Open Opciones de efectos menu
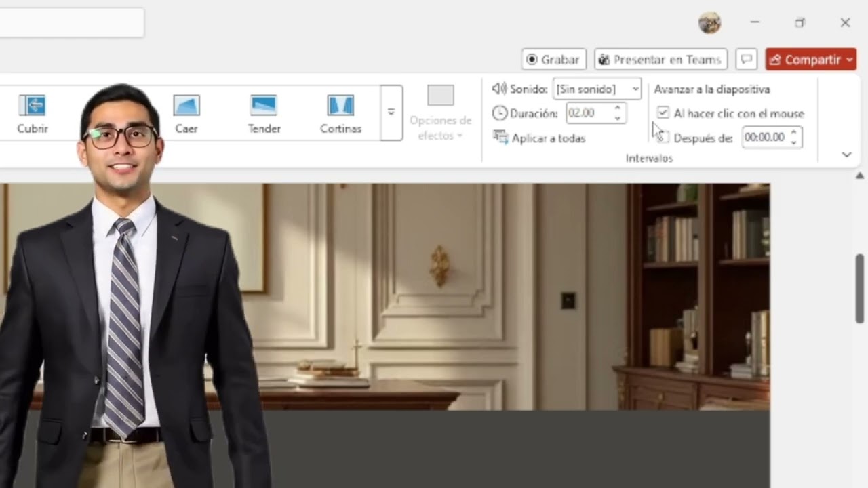 440,113
